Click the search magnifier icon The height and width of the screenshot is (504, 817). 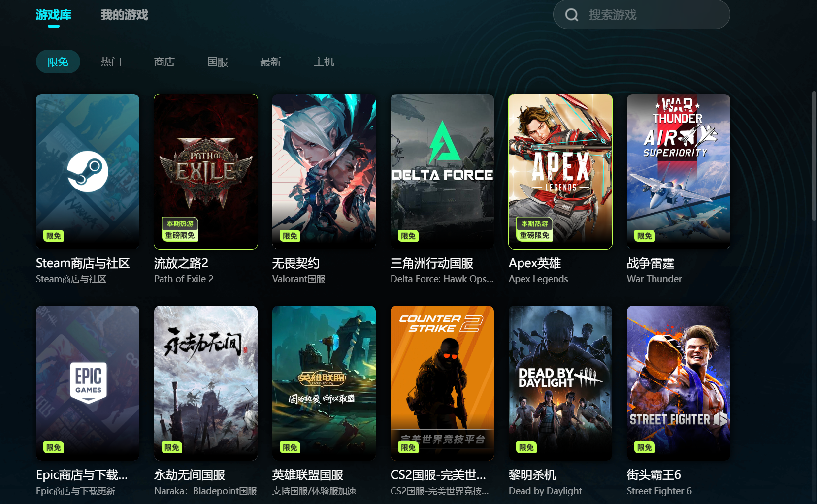tap(571, 15)
